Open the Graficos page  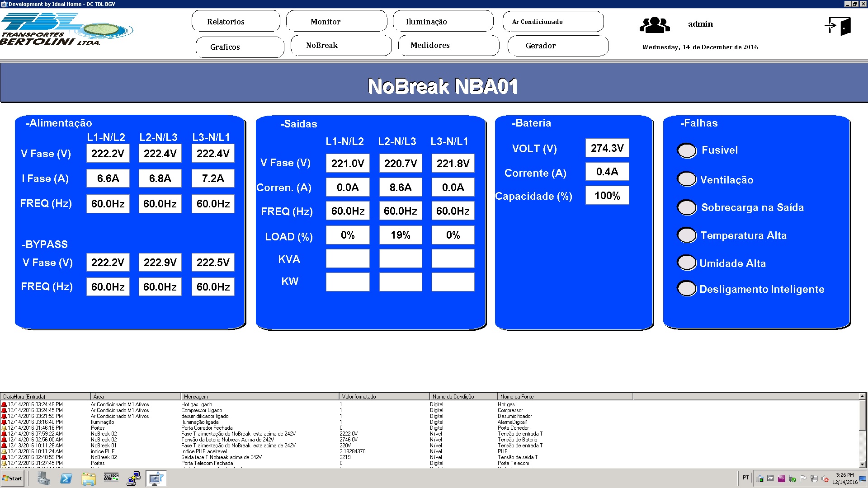point(240,47)
